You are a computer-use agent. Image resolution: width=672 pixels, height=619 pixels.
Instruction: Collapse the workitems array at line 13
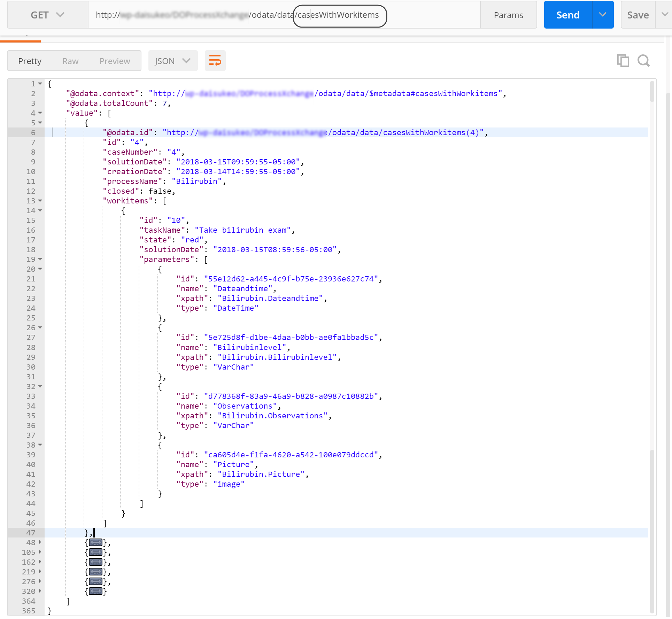pos(40,201)
